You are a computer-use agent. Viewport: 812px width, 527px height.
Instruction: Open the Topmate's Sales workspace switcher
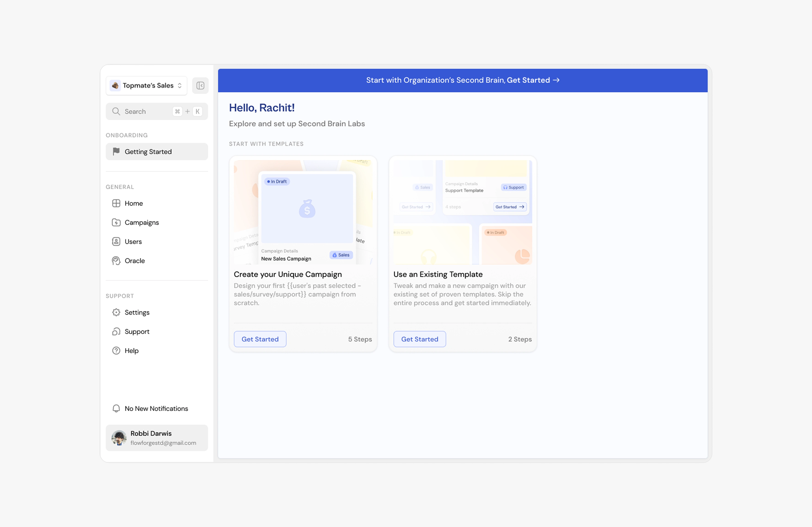(146, 85)
